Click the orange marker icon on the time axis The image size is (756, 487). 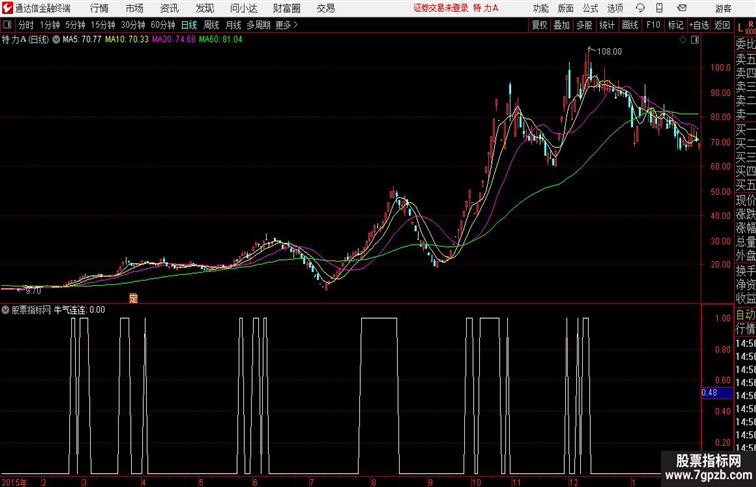click(x=134, y=298)
